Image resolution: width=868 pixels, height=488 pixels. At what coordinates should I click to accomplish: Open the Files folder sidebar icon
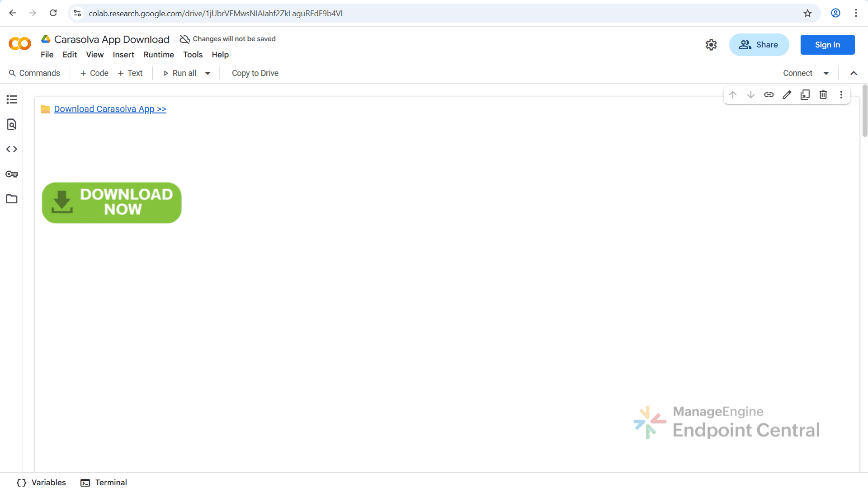[12, 199]
